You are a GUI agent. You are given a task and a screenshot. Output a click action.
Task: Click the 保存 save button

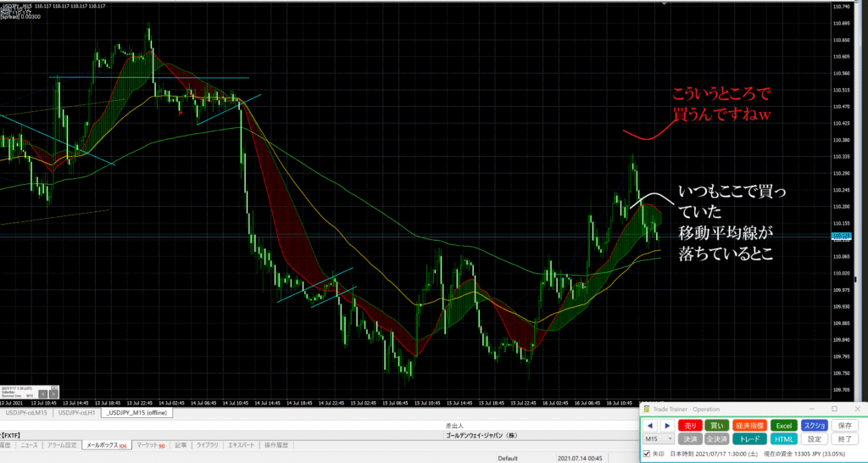pyautogui.click(x=845, y=426)
